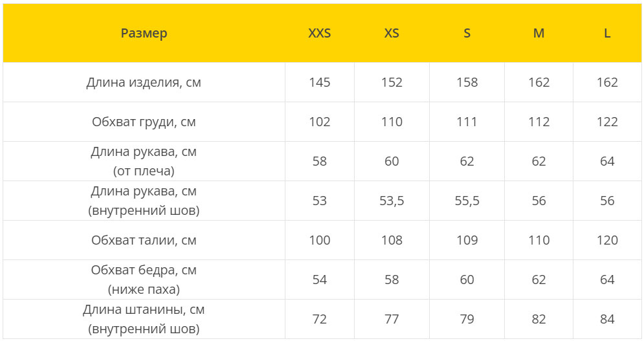Viewport: 644px width, 341px height.
Task: Click the Размер column header
Action: pos(144,33)
